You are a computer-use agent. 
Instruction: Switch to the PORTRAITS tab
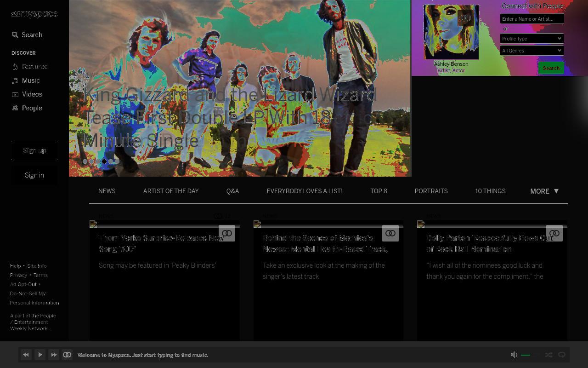tap(431, 191)
